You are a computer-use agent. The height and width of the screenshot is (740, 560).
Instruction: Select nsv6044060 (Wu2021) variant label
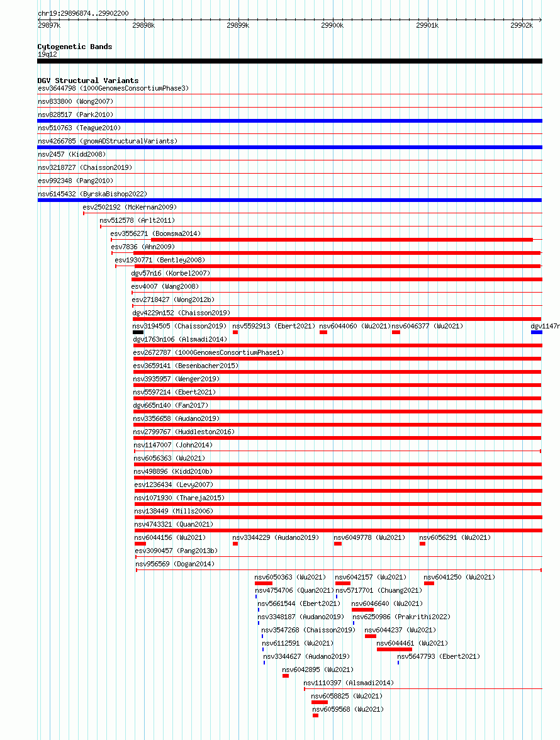coord(355,326)
